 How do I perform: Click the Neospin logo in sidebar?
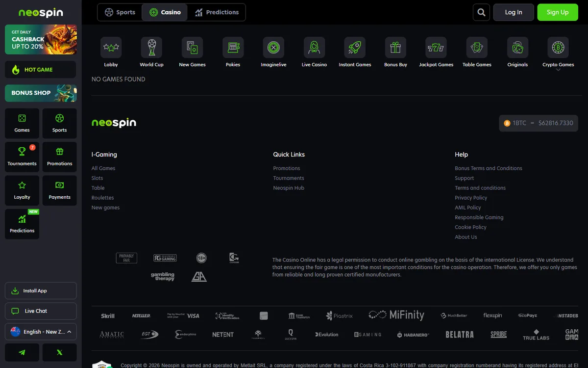pos(41,13)
